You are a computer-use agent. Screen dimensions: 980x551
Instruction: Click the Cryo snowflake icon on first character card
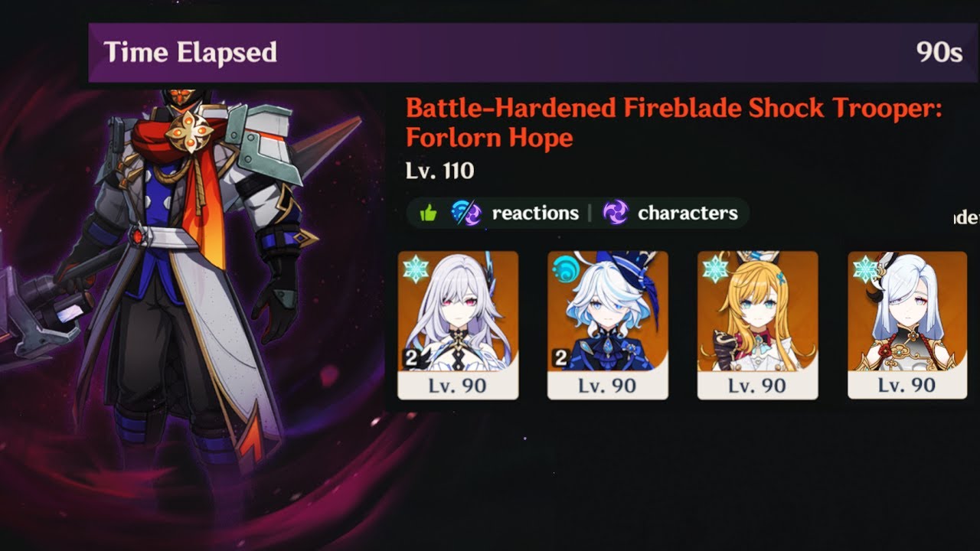(416, 269)
